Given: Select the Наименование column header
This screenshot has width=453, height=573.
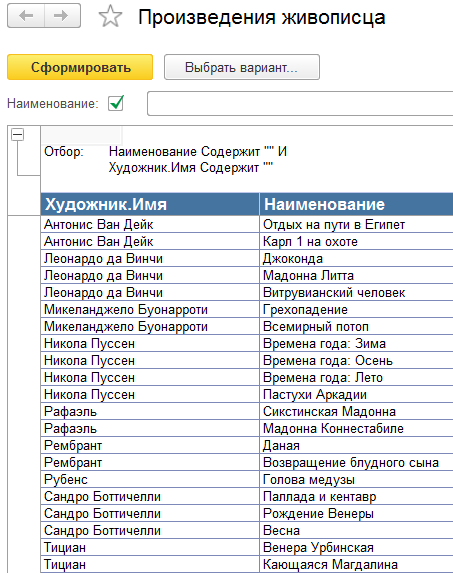Looking at the screenshot, I should pos(356,204).
